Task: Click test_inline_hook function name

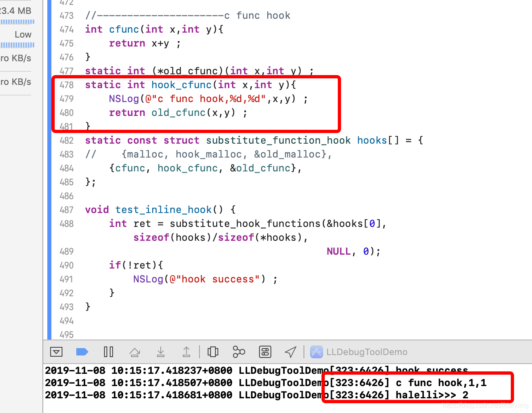Action: tap(164, 210)
